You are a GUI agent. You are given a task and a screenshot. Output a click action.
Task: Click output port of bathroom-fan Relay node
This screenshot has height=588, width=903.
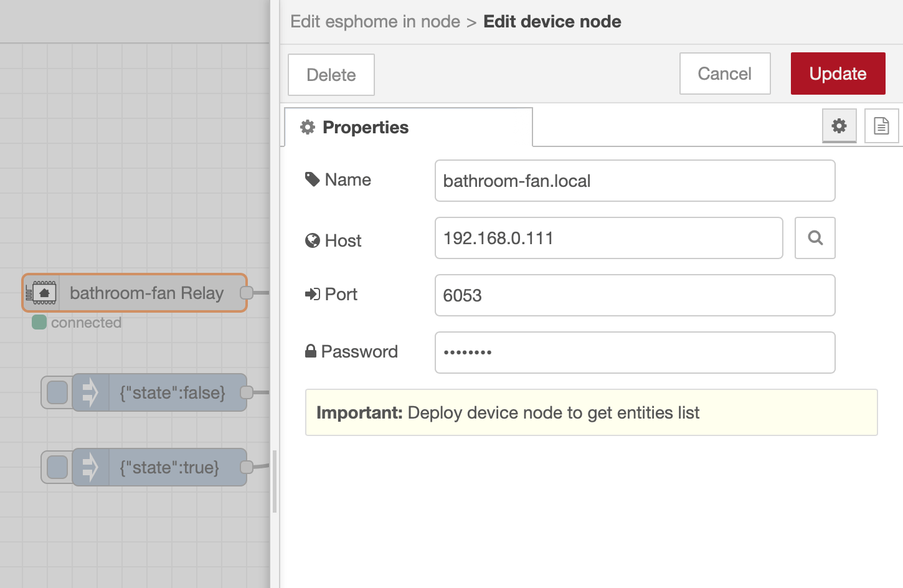(247, 293)
